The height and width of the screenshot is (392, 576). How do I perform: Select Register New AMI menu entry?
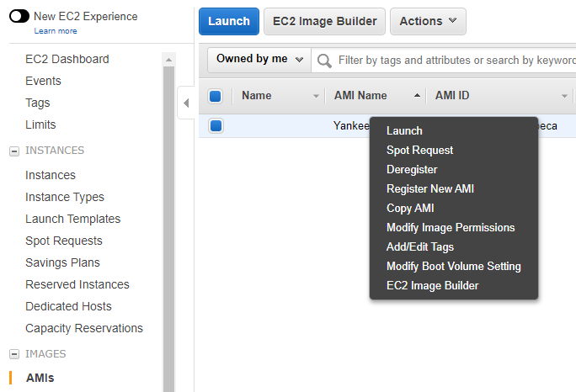430,188
